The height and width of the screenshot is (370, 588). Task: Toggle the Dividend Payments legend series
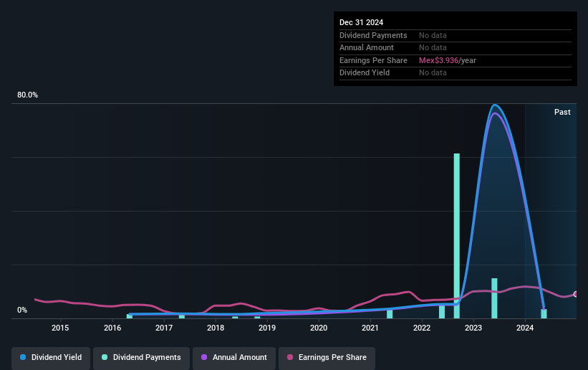pyautogui.click(x=141, y=357)
